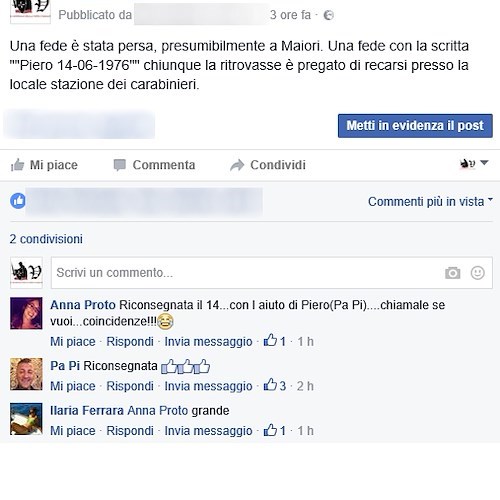Toggle Mi piace on Anna Proto's comment
500x500 pixels.
[73, 341]
